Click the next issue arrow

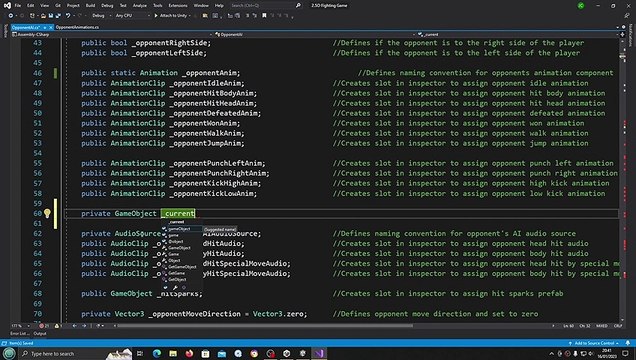pyautogui.click(x=84, y=326)
